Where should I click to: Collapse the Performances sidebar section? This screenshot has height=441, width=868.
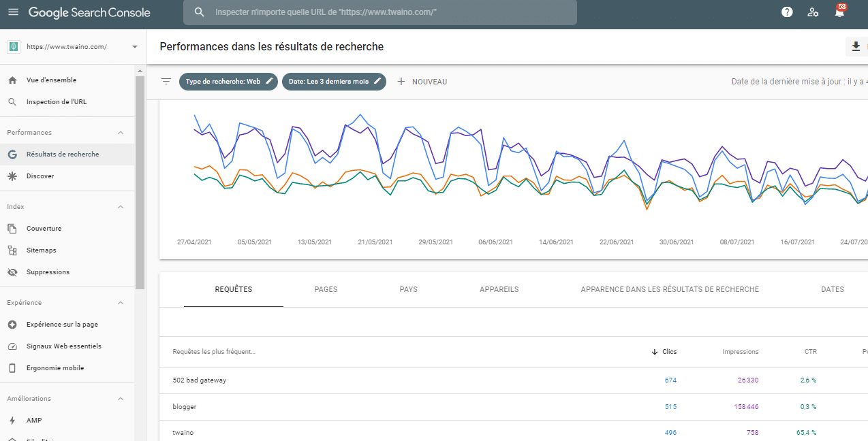[121, 133]
